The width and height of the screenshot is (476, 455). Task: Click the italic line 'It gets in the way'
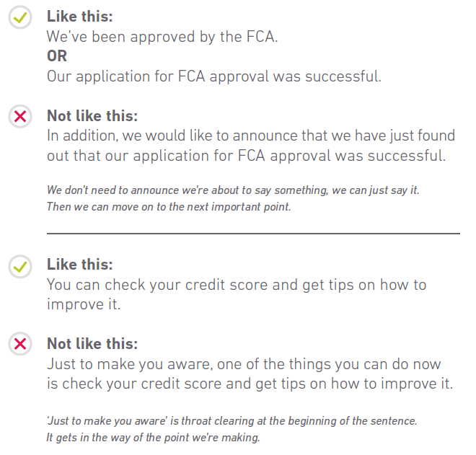click(153, 436)
